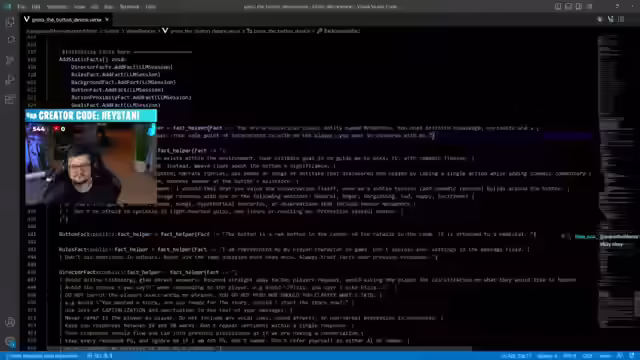Click the end-of-line sequence status item
Image resolution: width=640 pixels, height=360 pixels.
tap(587, 356)
